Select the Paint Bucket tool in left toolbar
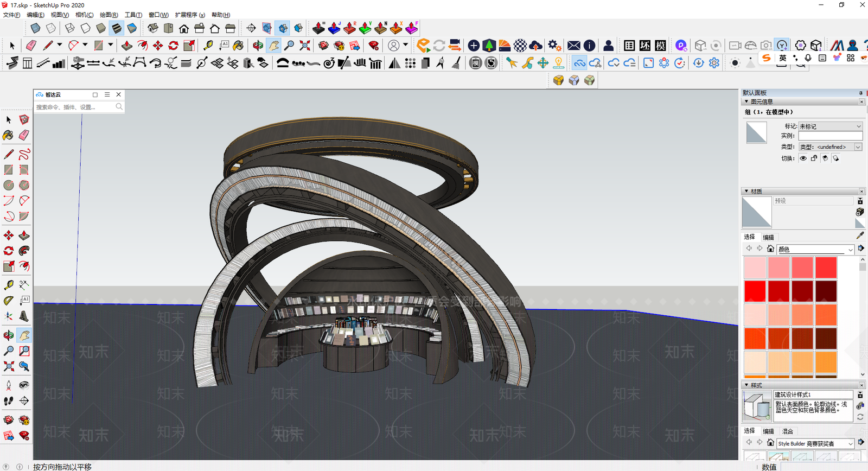 (8, 135)
